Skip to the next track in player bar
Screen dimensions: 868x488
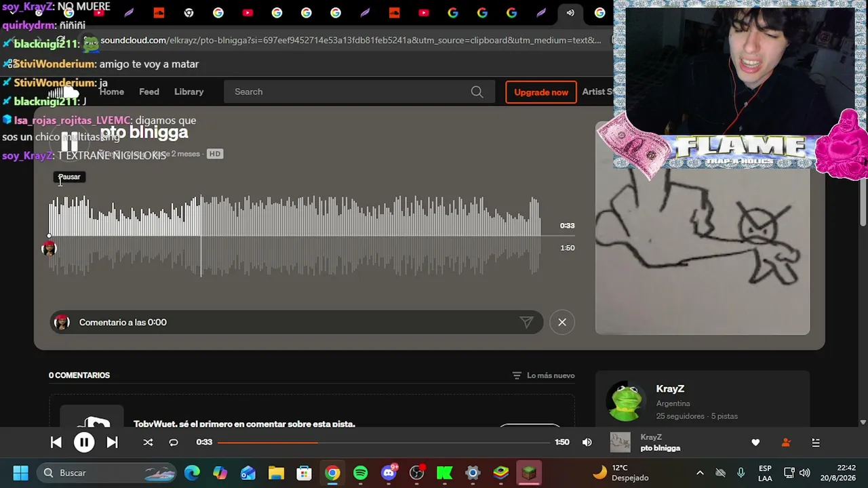pyautogui.click(x=113, y=443)
